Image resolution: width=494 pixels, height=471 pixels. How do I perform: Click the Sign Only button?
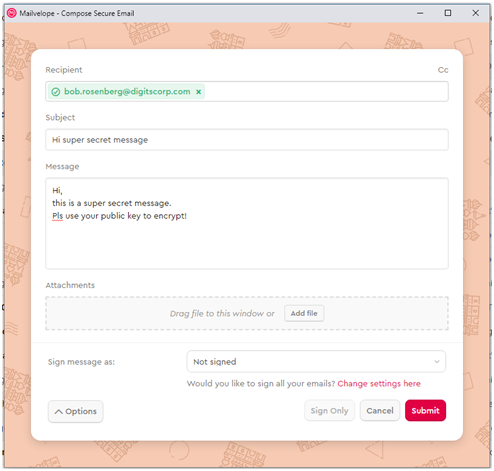329,411
